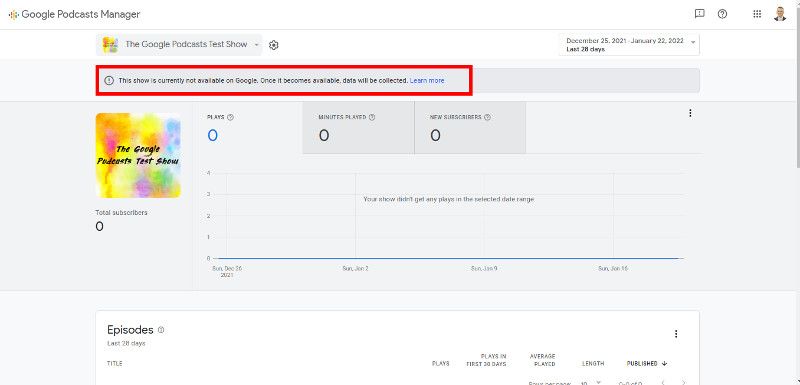The image size is (800, 385).
Task: Sort by PLAYS IN FIRST 30 DAYS
Action: (486, 360)
